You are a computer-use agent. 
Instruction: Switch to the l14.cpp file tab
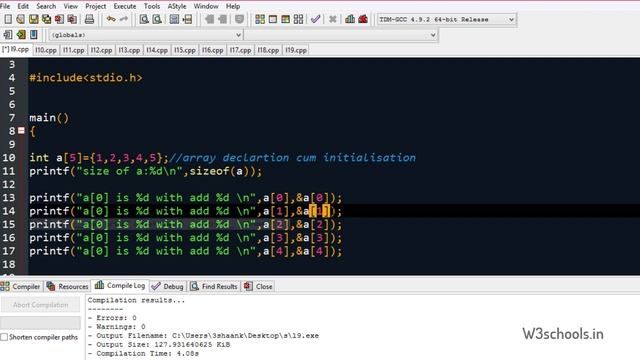(x=157, y=50)
